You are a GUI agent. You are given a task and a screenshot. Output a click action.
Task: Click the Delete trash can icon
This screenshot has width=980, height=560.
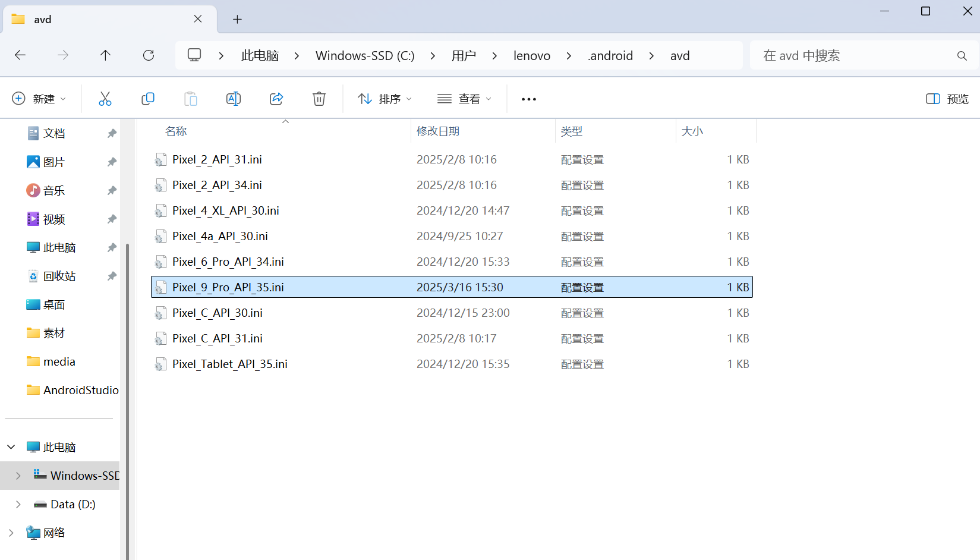point(319,99)
